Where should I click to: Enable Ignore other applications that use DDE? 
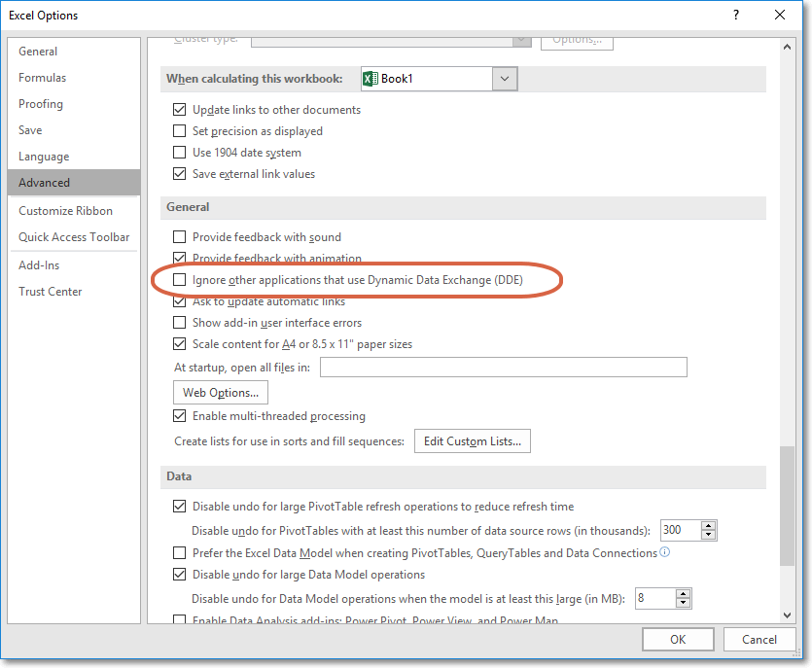click(x=180, y=280)
